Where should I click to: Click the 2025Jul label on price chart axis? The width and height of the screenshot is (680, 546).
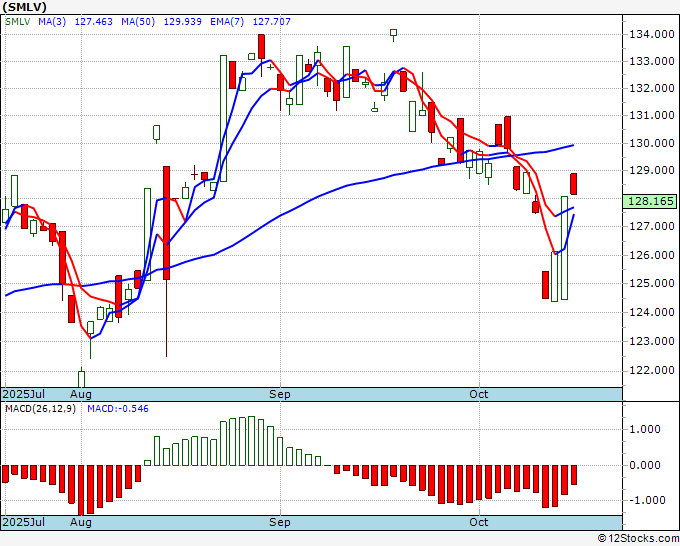click(24, 394)
